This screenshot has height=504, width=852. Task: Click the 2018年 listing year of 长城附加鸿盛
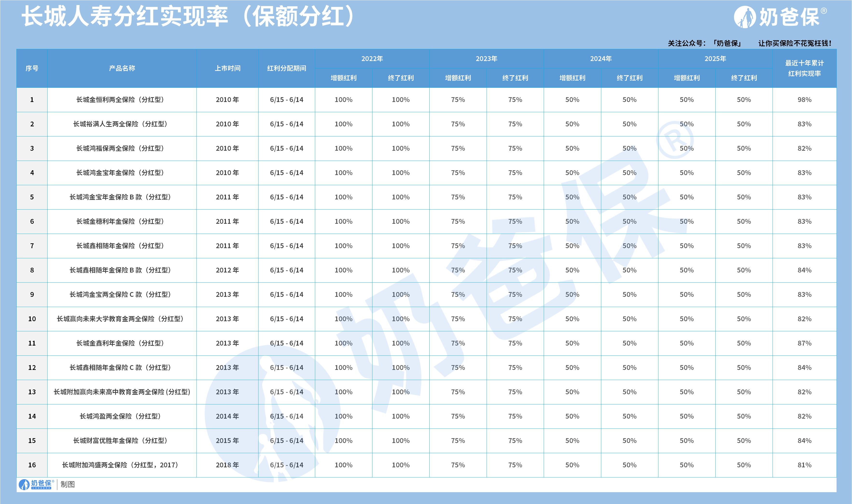coord(227,465)
